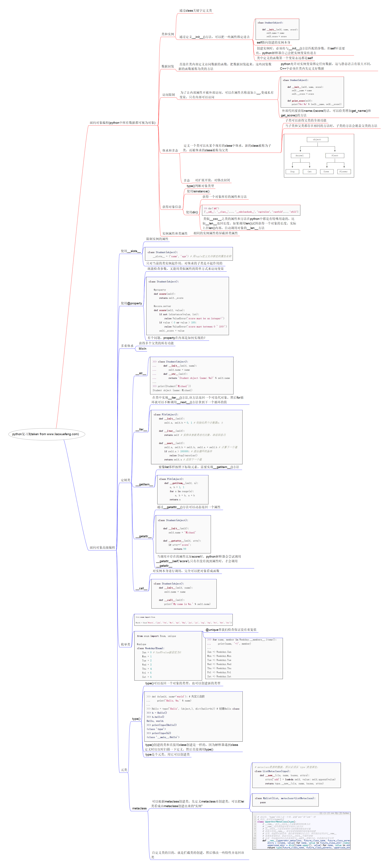
Task: Select the central python复习3 root node
Action: [46, 434]
